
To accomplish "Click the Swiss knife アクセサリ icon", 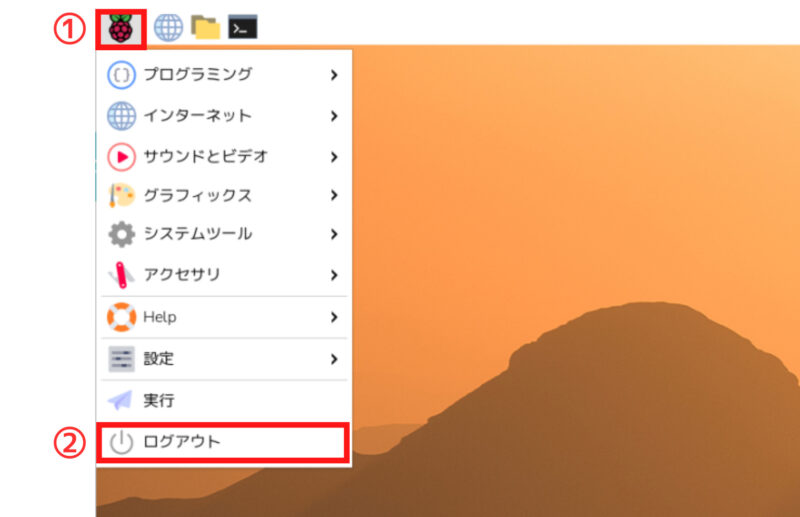I will click(x=121, y=274).
